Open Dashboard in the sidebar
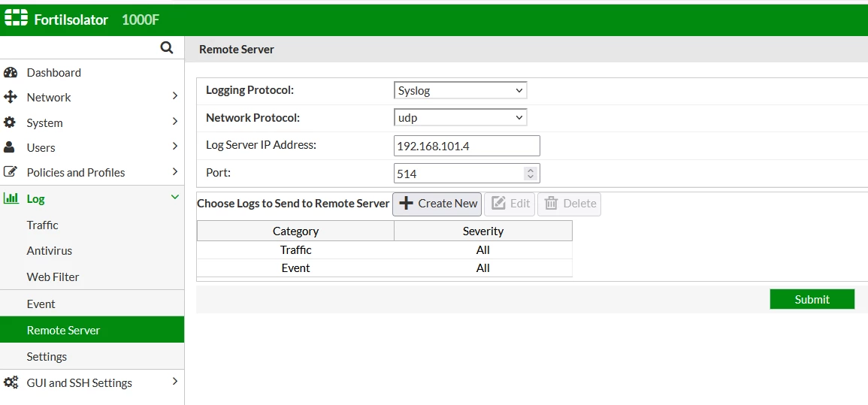 53,72
